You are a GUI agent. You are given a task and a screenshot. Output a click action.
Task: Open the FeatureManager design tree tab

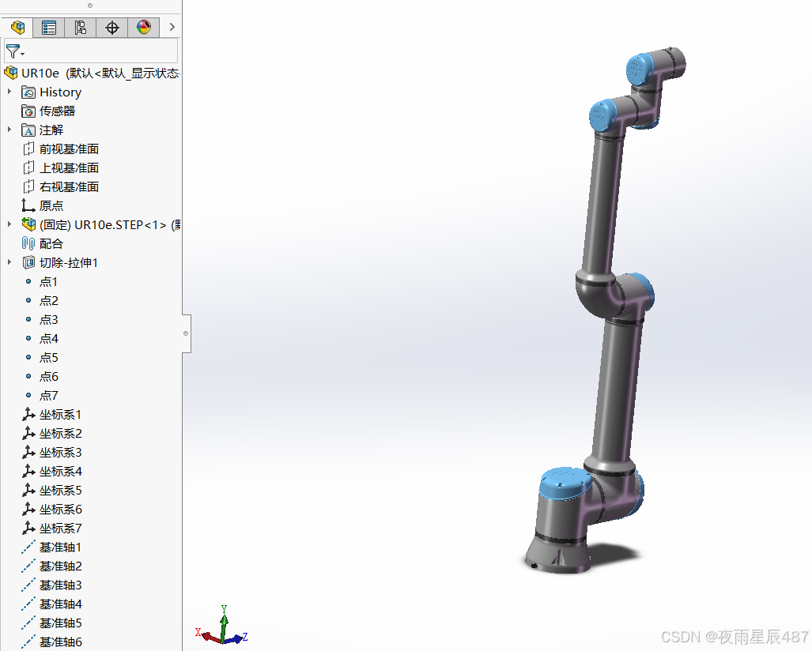[17, 27]
